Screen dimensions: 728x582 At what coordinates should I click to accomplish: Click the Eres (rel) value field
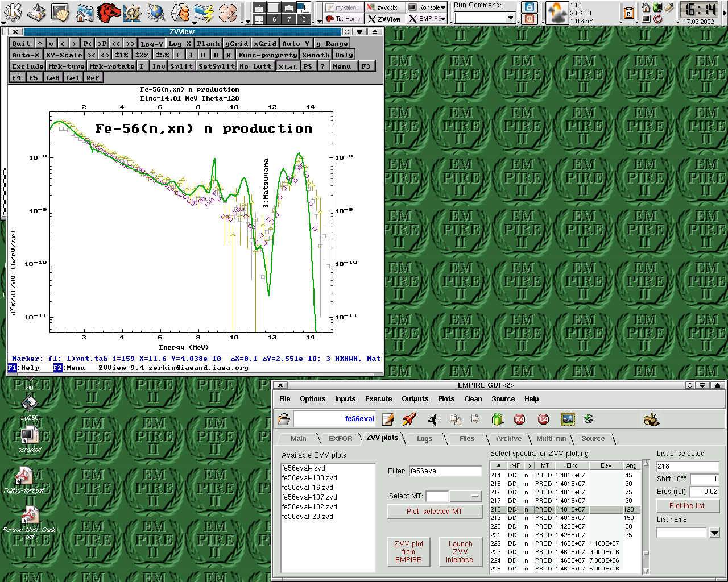pos(705,492)
